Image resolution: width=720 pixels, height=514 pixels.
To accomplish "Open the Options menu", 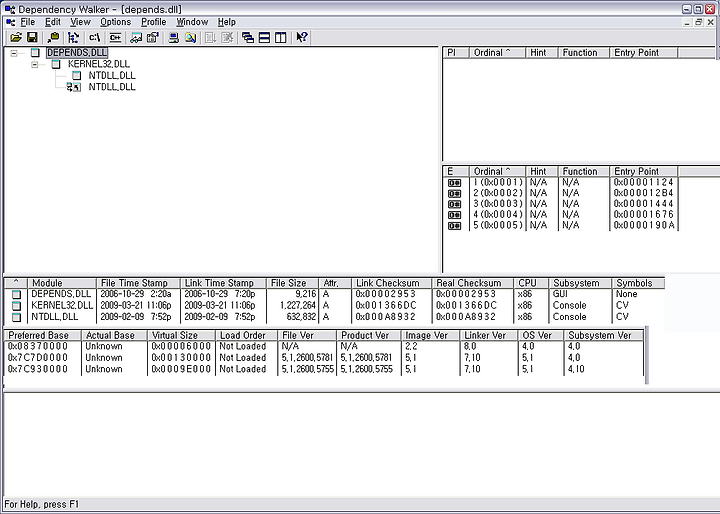I will [x=116, y=22].
